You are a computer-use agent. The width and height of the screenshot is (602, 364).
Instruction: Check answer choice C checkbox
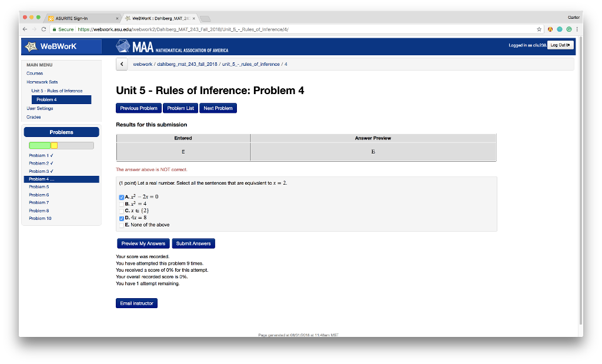[x=121, y=211]
